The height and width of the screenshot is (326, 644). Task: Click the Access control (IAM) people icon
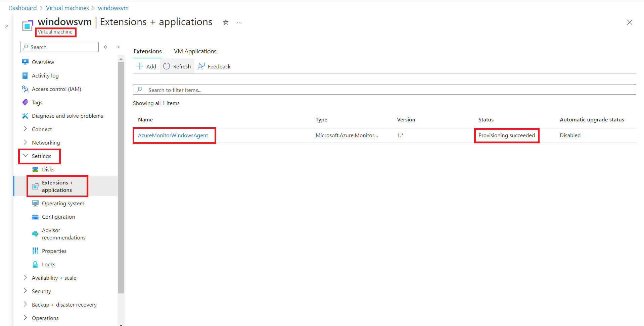tap(25, 89)
